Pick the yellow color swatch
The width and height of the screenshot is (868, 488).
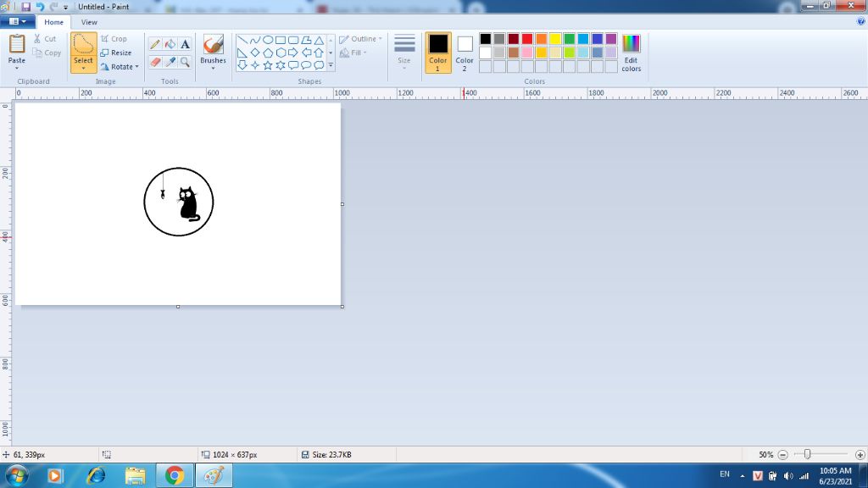pyautogui.click(x=555, y=39)
